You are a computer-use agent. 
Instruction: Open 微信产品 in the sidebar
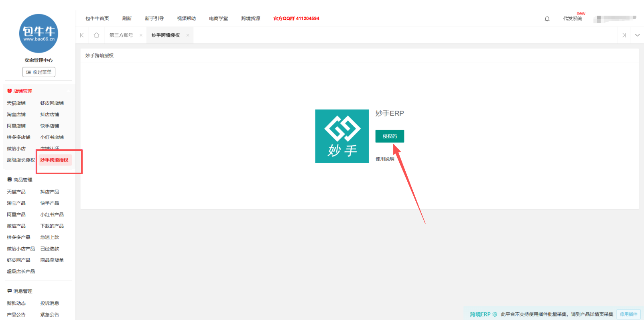click(16, 226)
